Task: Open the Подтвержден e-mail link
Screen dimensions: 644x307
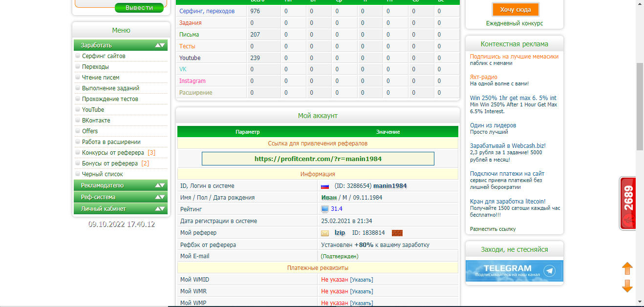Action: coord(340,256)
